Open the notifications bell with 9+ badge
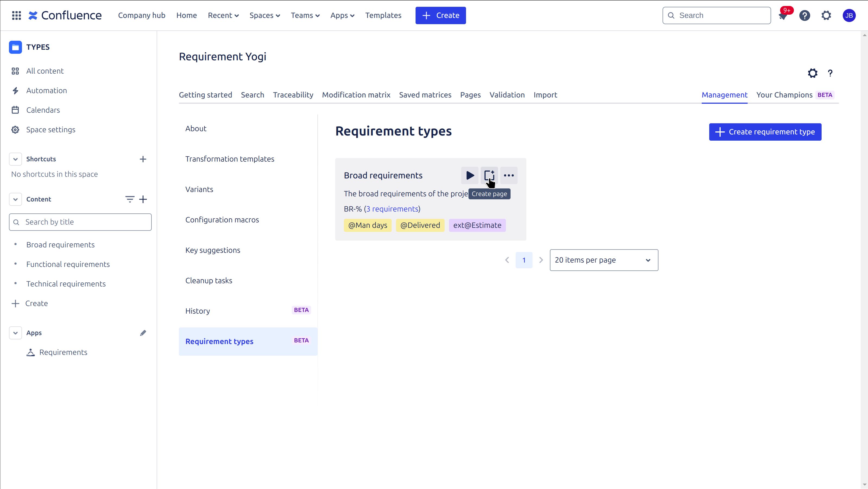868x489 pixels. pyautogui.click(x=783, y=16)
